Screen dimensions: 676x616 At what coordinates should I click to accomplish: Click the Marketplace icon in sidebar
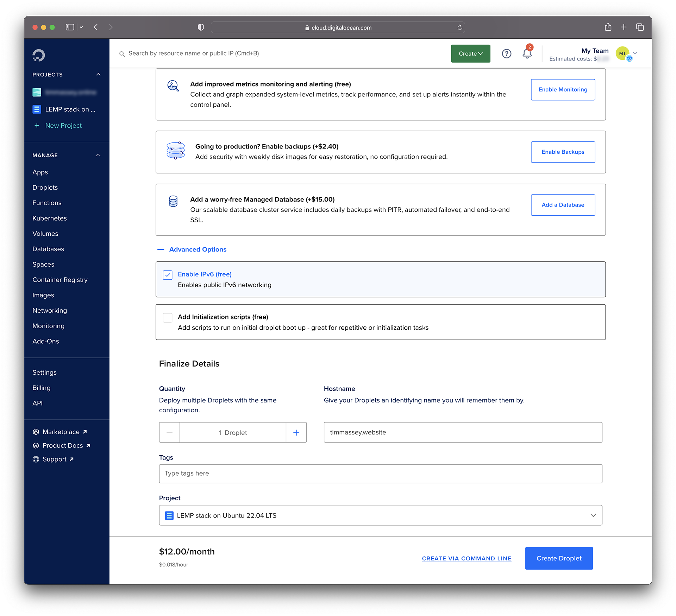[36, 432]
